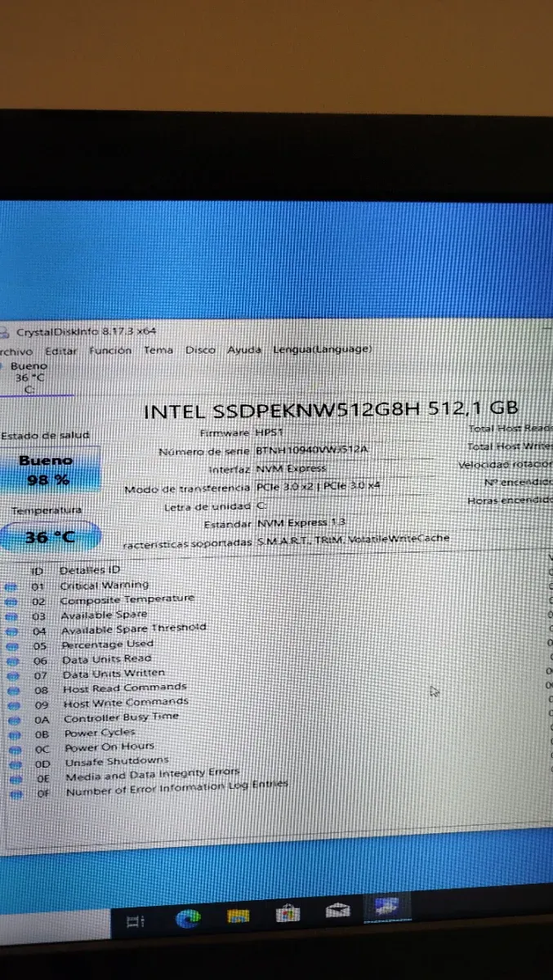Open the Editar menu
553x980 pixels.
click(61, 350)
